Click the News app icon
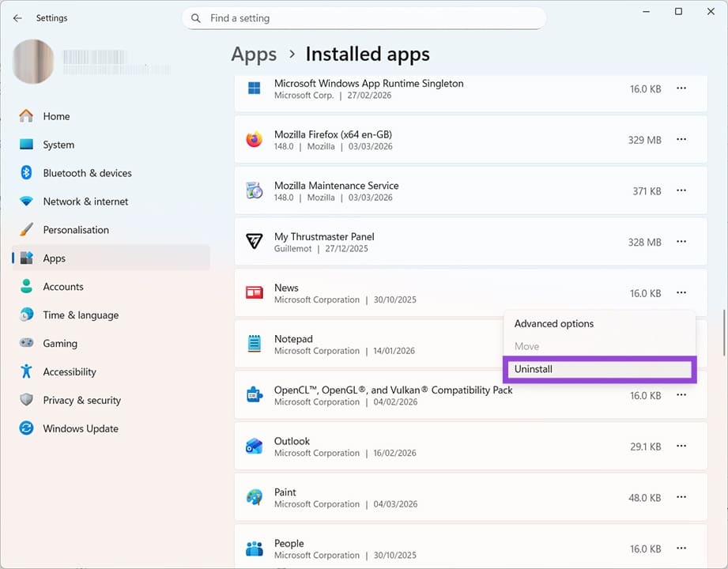 pyautogui.click(x=254, y=292)
